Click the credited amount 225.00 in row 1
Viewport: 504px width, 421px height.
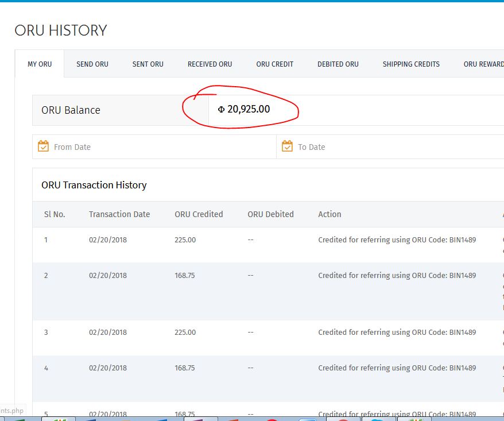coord(185,240)
